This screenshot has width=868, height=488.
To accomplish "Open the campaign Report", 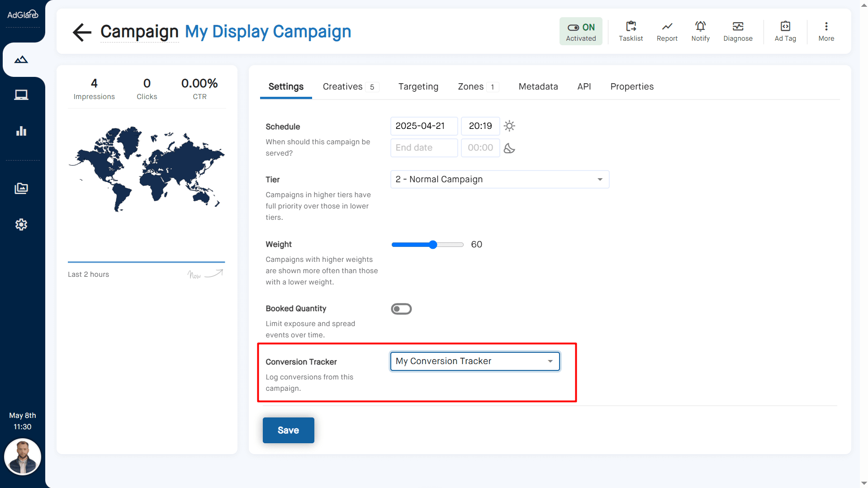I will click(x=667, y=31).
